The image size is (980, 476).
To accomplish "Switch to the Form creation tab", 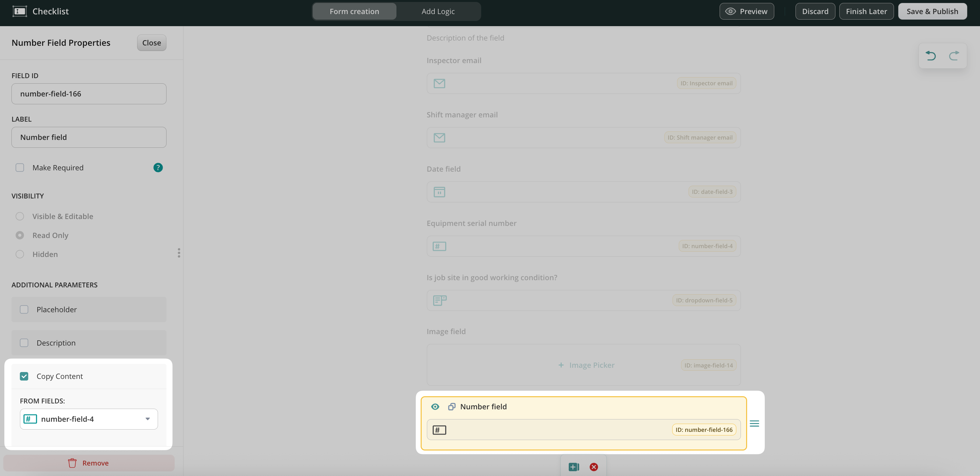I will 354,11.
